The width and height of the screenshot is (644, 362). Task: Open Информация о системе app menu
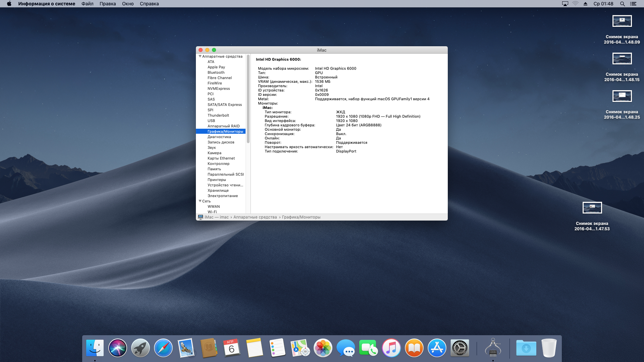[x=47, y=4]
